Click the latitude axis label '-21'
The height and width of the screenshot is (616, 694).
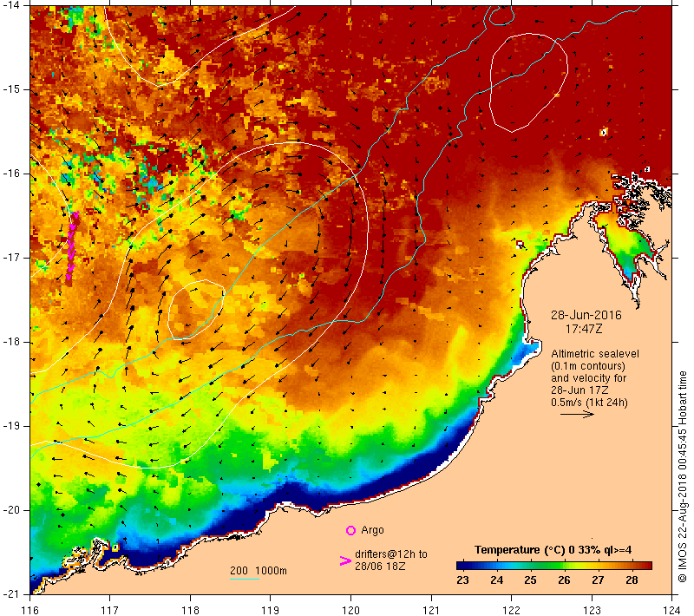pyautogui.click(x=11, y=594)
